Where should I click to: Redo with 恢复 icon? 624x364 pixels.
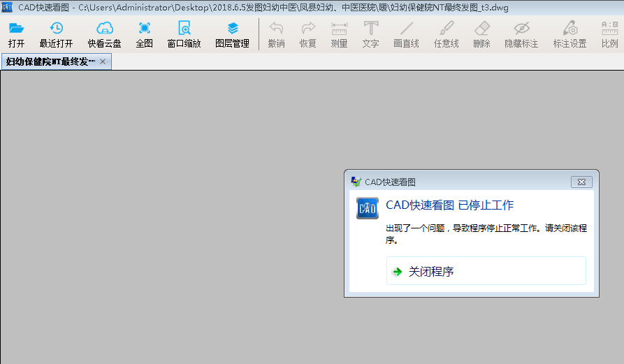(307, 35)
